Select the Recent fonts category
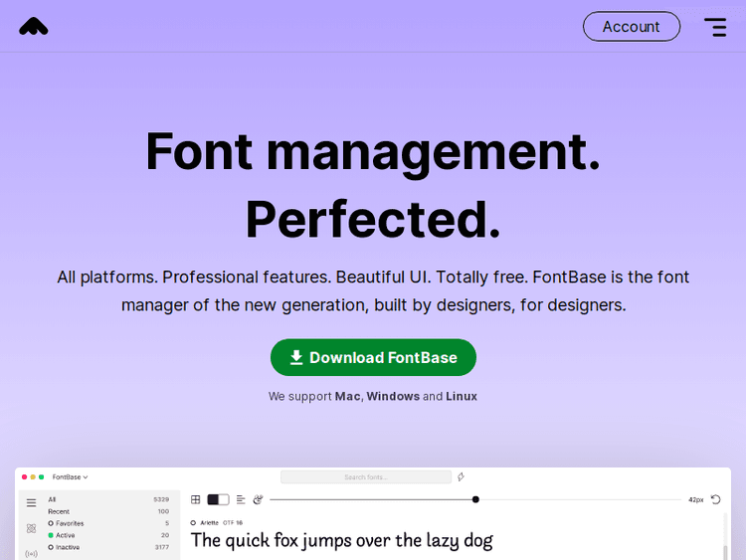This screenshot has height=560, width=746. click(59, 511)
